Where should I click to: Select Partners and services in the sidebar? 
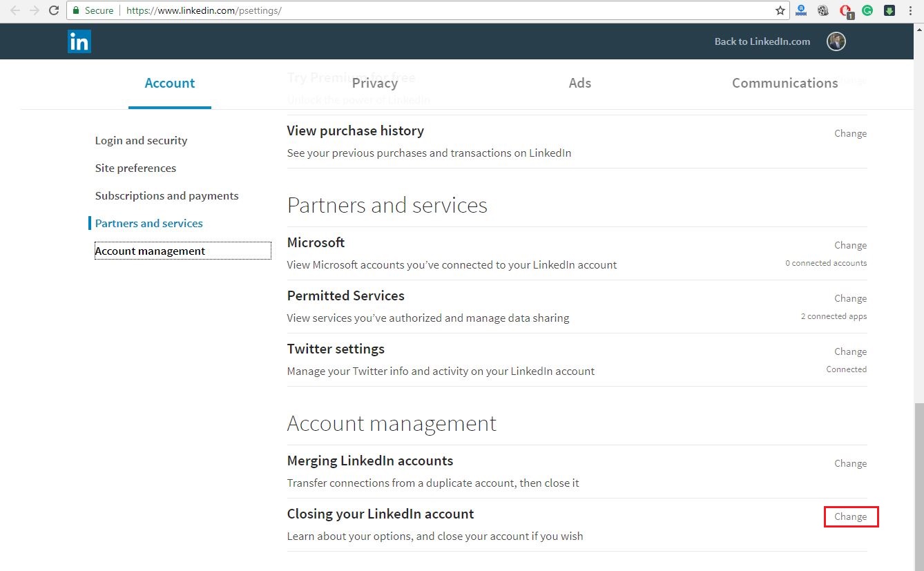[149, 224]
